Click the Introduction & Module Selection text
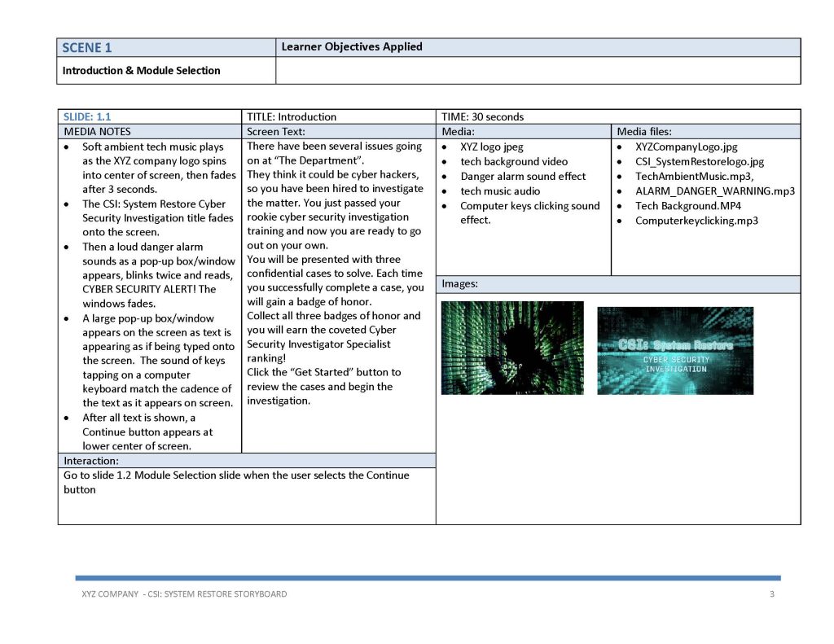Screen dimensions: 834x644 coord(142,71)
